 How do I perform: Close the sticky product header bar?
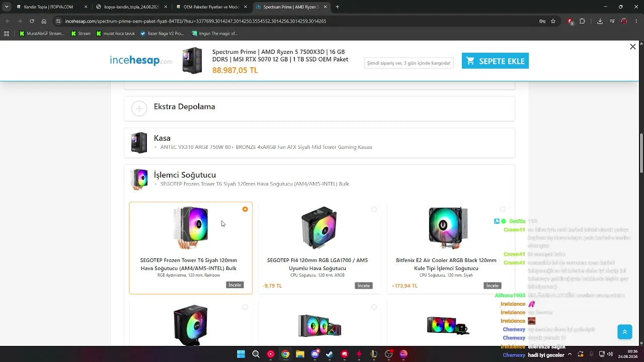click(x=633, y=47)
